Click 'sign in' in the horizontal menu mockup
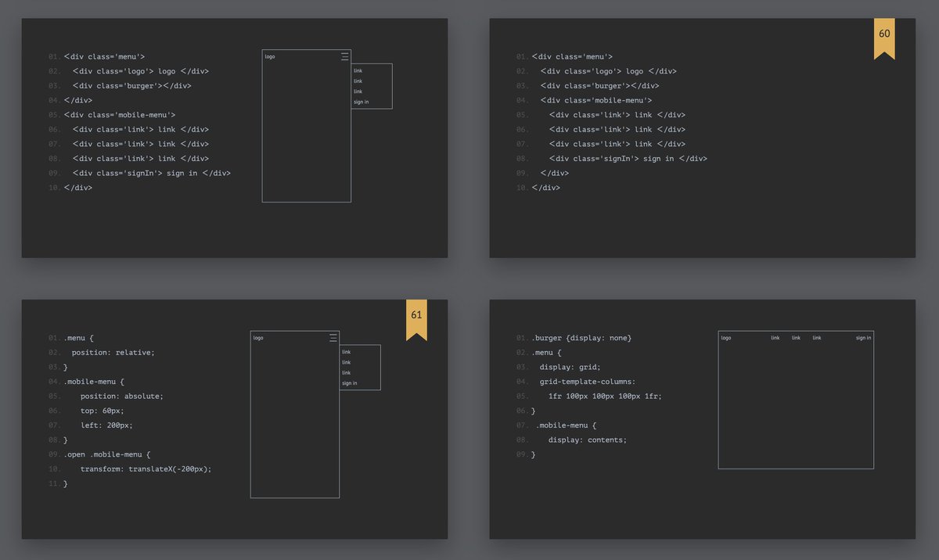 click(863, 338)
